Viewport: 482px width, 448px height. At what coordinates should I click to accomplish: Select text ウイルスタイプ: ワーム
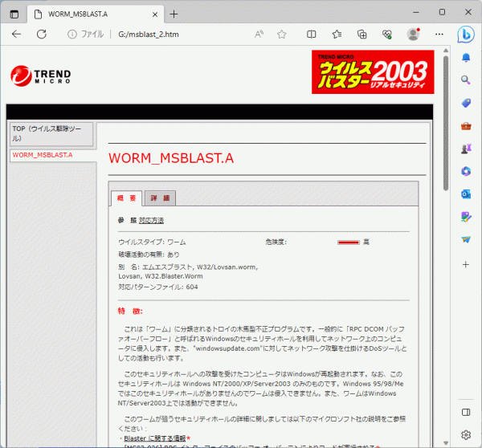click(152, 242)
